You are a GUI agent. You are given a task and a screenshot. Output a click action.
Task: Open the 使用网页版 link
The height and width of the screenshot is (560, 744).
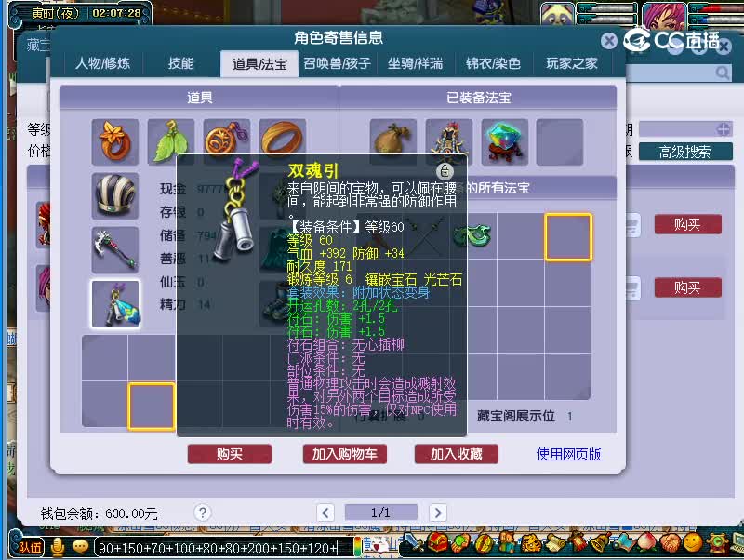pyautogui.click(x=568, y=454)
